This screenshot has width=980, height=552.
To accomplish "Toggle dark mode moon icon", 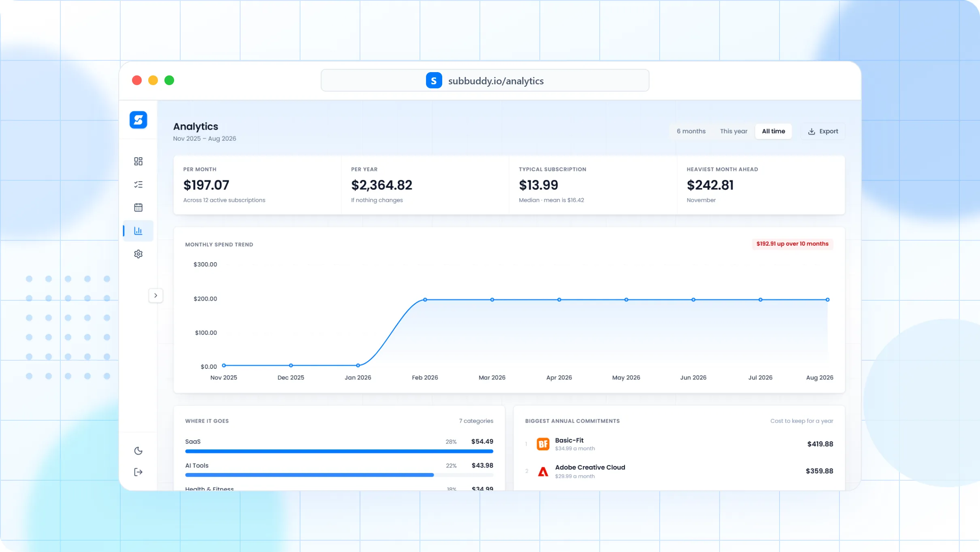I will point(138,451).
